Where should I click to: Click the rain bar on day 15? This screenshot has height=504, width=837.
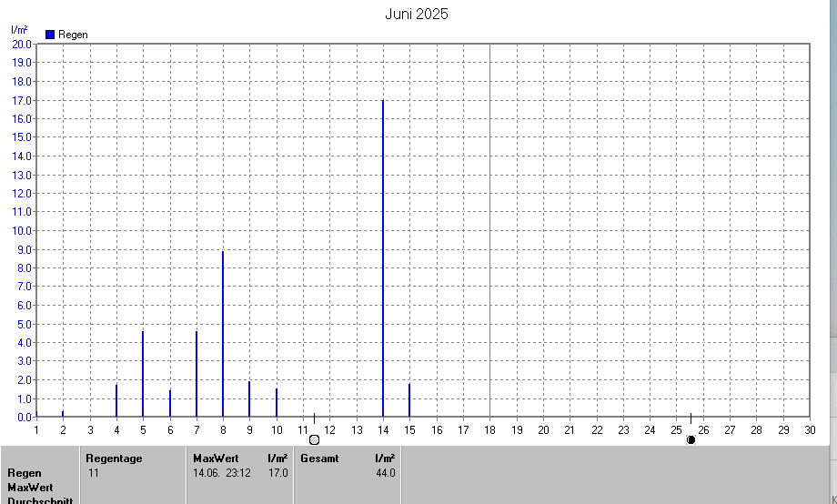pyautogui.click(x=409, y=400)
